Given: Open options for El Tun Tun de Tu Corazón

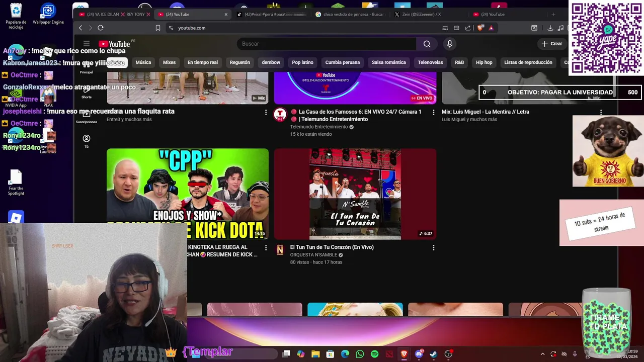Looking at the screenshot, I should 434,248.
